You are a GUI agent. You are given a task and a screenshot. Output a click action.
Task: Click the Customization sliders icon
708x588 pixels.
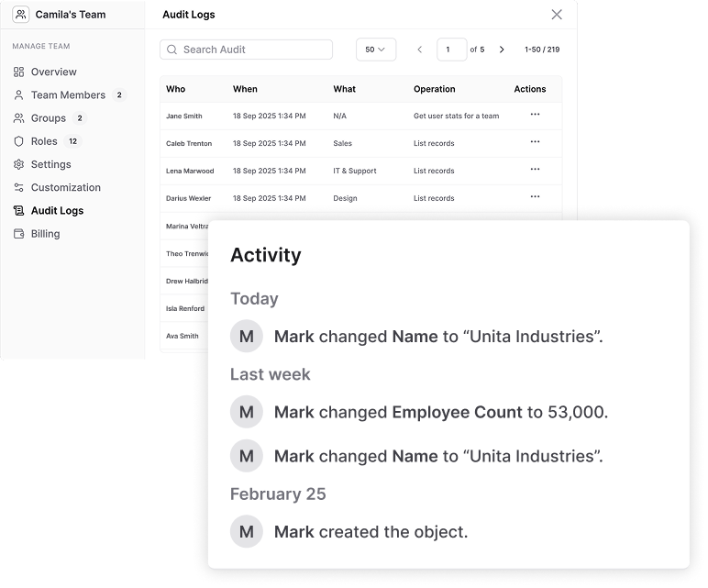tap(19, 187)
